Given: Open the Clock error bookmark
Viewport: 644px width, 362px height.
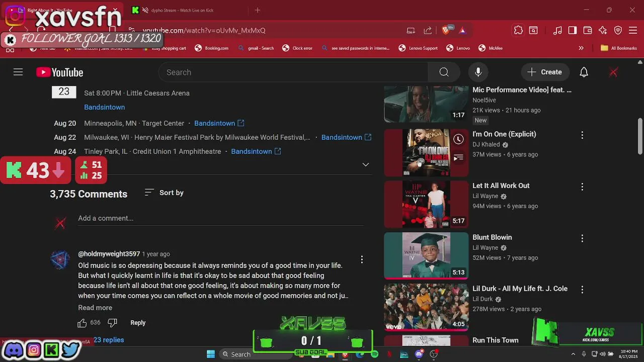Looking at the screenshot, I should coord(297,48).
